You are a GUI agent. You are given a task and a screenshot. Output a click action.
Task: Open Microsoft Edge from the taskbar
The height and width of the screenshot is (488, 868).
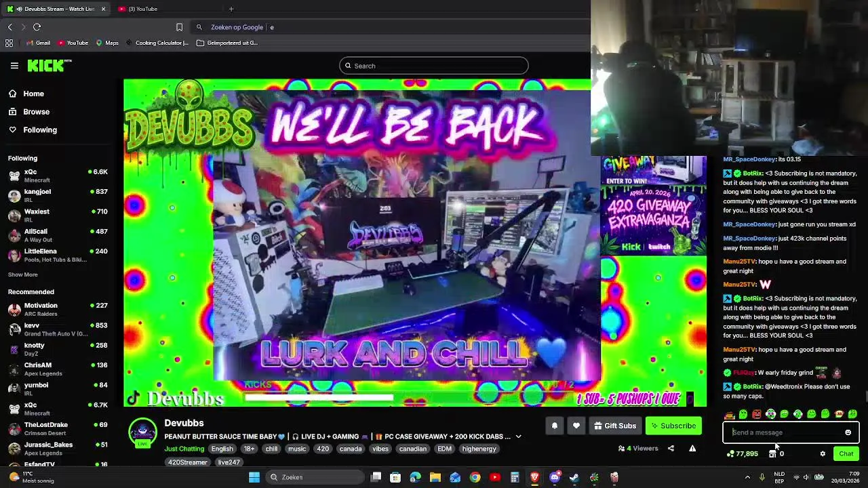click(x=416, y=477)
